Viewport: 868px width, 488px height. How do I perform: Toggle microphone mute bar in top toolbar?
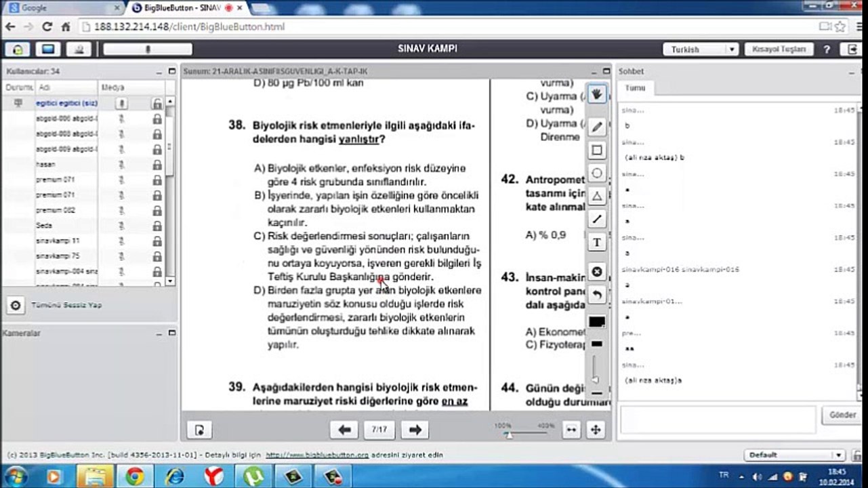click(x=148, y=49)
